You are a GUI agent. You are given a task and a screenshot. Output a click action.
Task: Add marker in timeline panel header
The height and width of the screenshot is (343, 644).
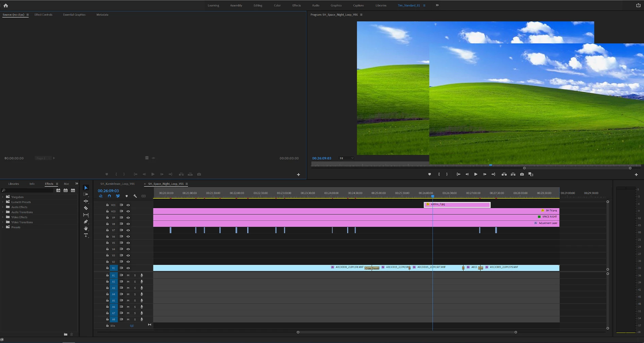(x=126, y=196)
